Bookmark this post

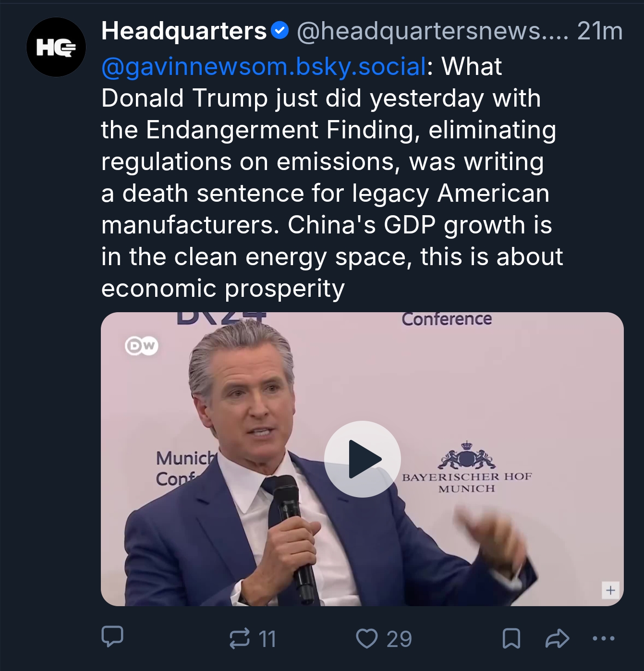pyautogui.click(x=511, y=639)
